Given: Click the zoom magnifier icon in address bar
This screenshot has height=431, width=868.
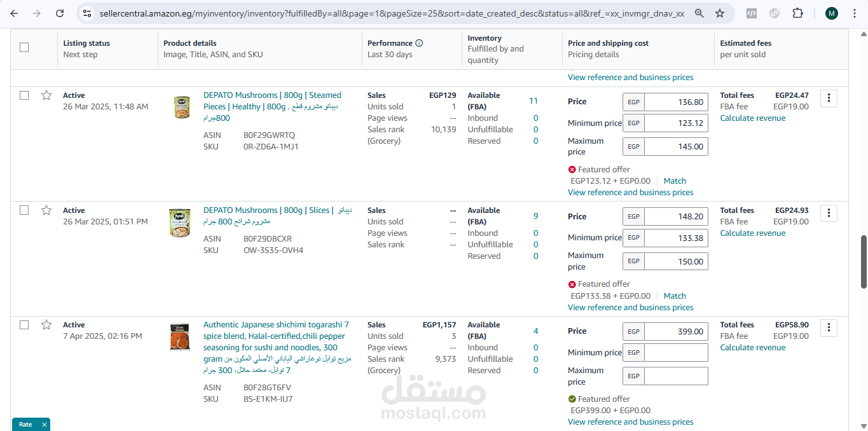Looking at the screenshot, I should (x=699, y=13).
